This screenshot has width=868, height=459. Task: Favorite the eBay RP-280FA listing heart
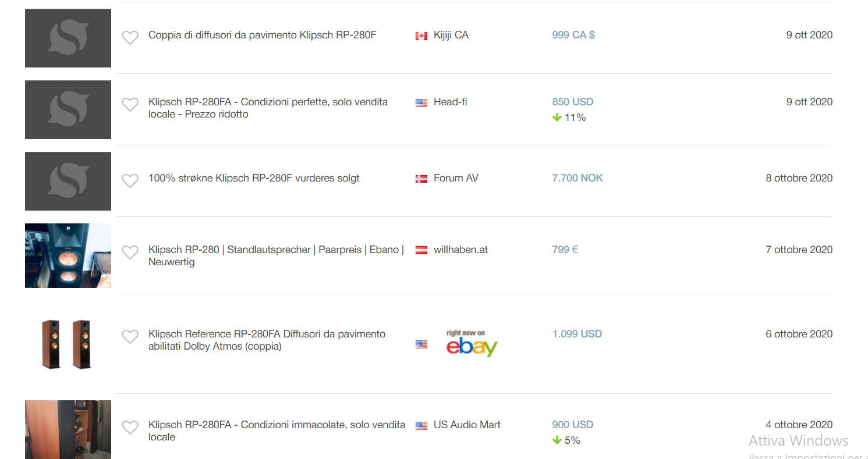pos(130,336)
